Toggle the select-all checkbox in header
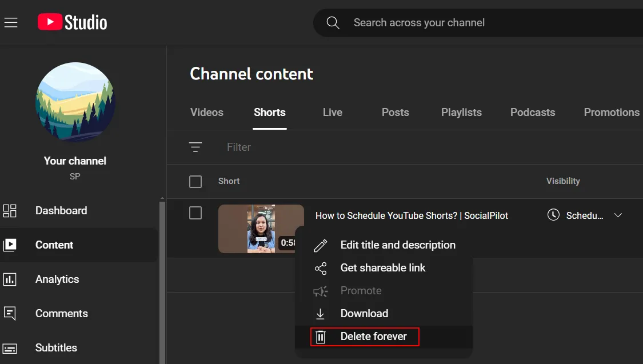Viewport: 643px width, 364px height. coord(195,182)
